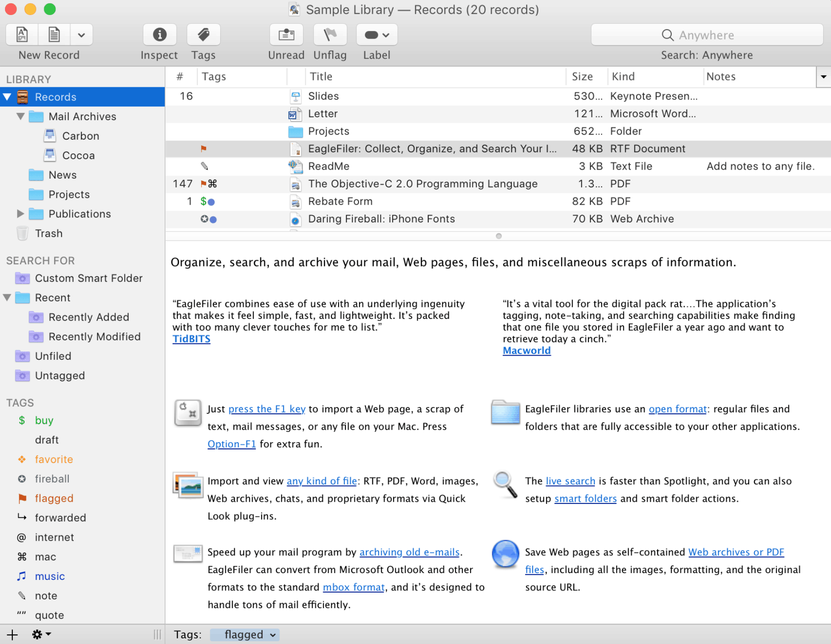Select the Recently Added smart folder

click(x=89, y=317)
